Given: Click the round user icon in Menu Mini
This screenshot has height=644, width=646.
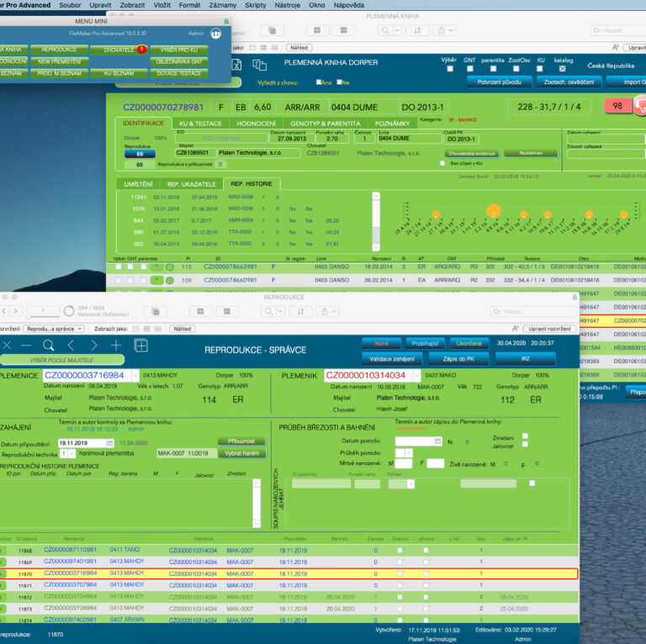Looking at the screenshot, I should [216, 34].
